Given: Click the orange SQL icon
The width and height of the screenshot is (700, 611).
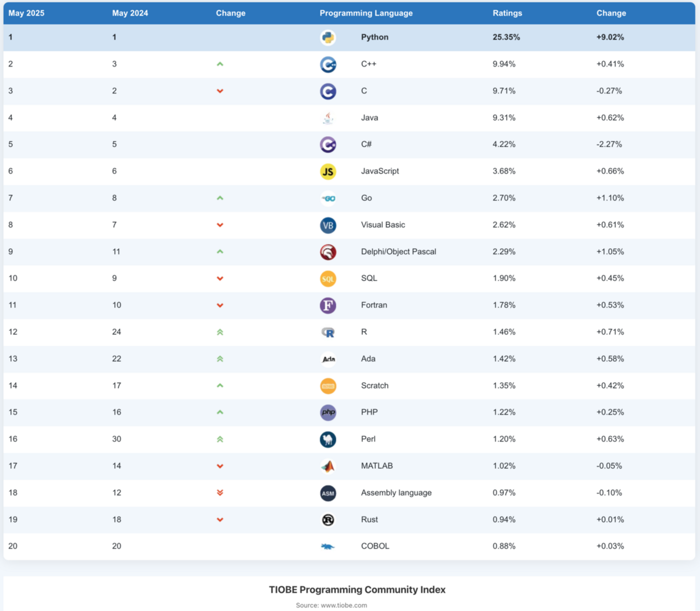Looking at the screenshot, I should [x=328, y=279].
